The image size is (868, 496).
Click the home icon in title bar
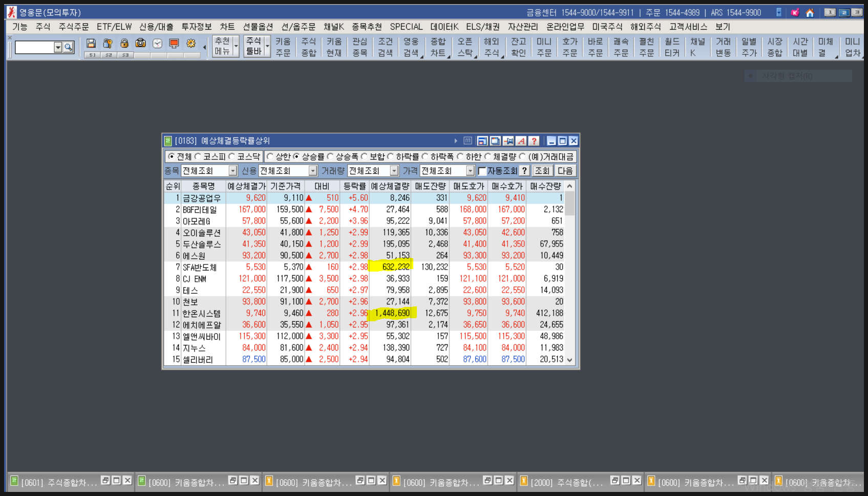(810, 13)
